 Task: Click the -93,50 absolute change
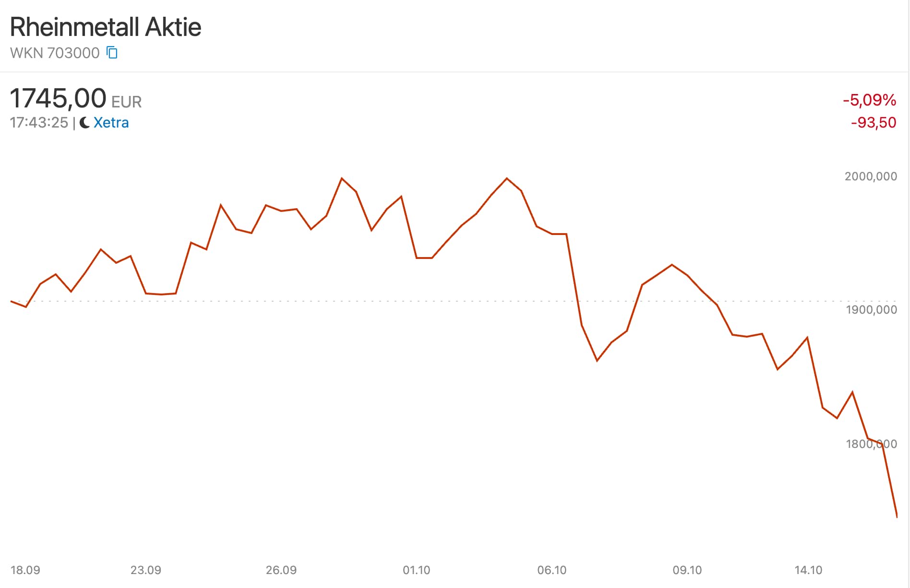874,123
